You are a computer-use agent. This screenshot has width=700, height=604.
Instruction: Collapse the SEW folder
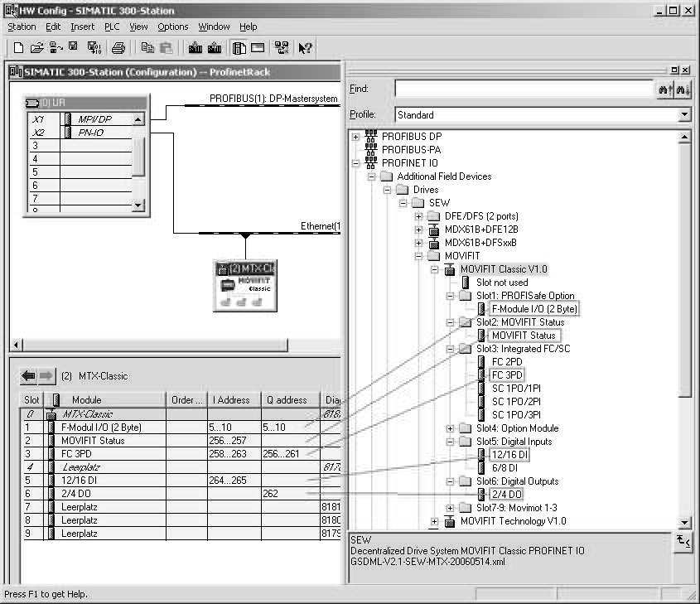click(403, 203)
